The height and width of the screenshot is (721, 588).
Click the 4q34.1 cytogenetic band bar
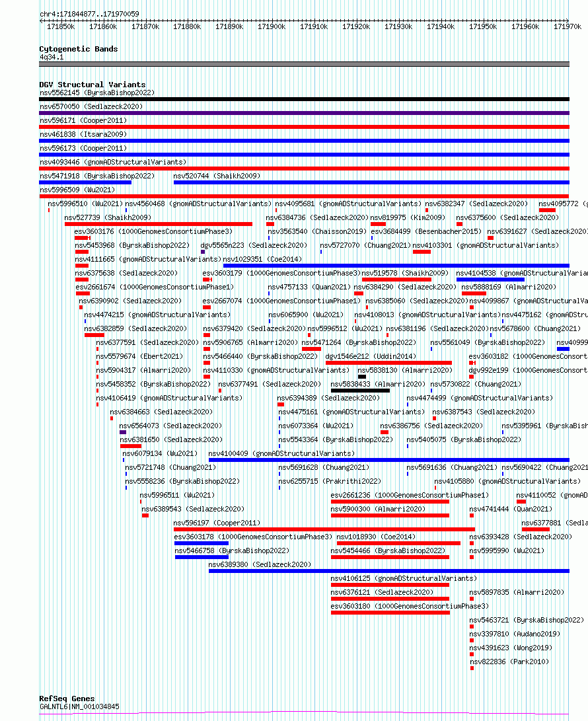pyautogui.click(x=305, y=64)
